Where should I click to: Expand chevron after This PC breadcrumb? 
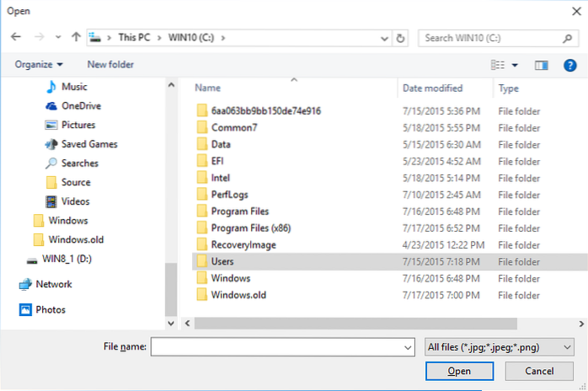tap(159, 38)
